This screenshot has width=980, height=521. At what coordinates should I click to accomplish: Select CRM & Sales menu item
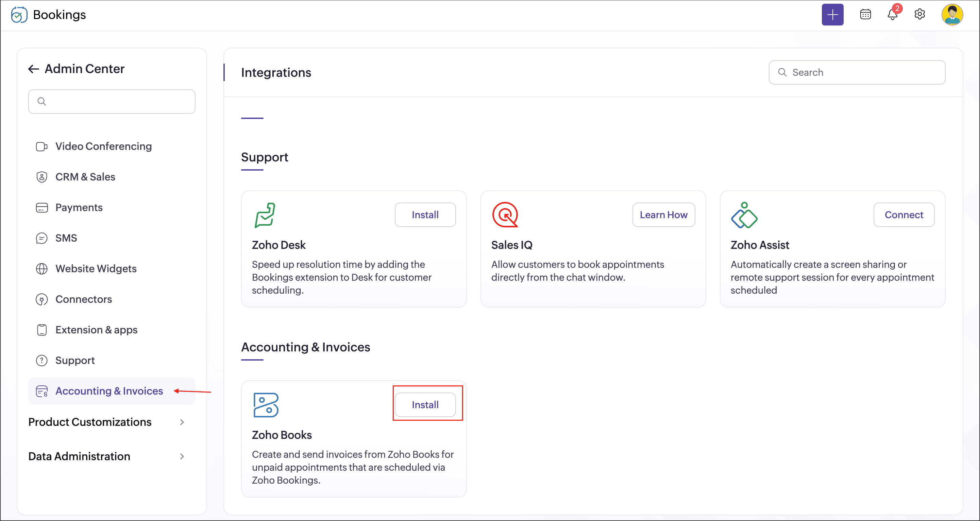[85, 177]
